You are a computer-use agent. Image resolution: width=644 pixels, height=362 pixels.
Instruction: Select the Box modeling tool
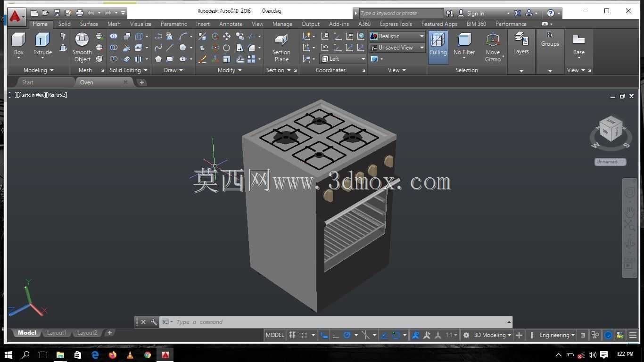coord(18,45)
